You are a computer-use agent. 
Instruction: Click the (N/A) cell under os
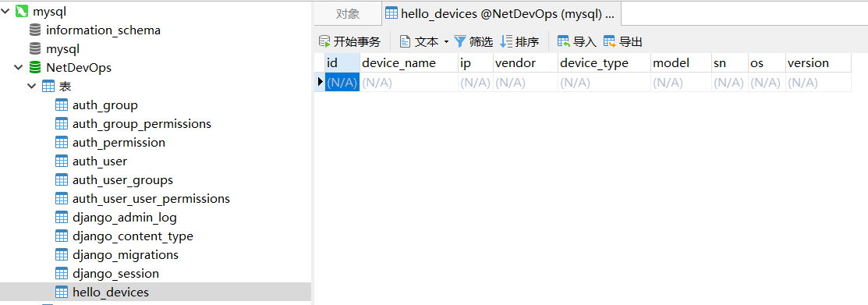[x=767, y=83]
